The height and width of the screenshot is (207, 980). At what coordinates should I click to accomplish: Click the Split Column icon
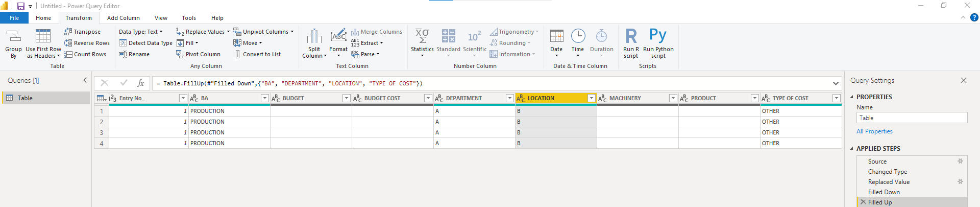(314, 36)
